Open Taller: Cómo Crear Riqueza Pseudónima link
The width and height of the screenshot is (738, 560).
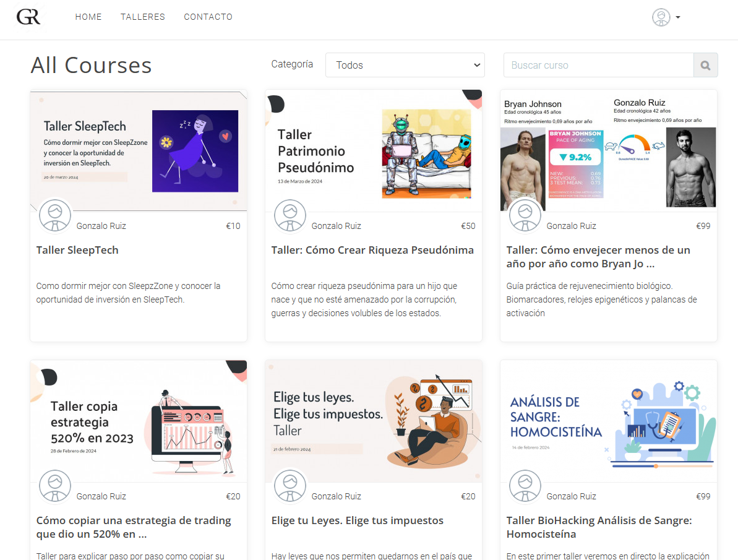pyautogui.click(x=372, y=250)
